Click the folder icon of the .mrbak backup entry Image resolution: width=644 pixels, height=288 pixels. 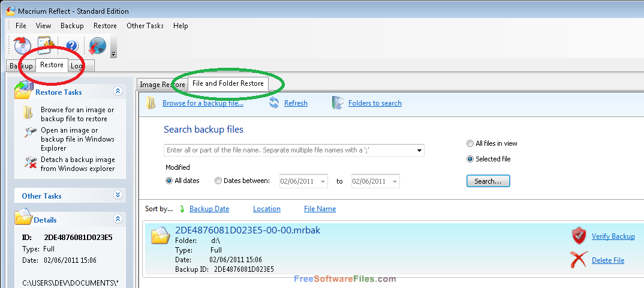[x=160, y=235]
